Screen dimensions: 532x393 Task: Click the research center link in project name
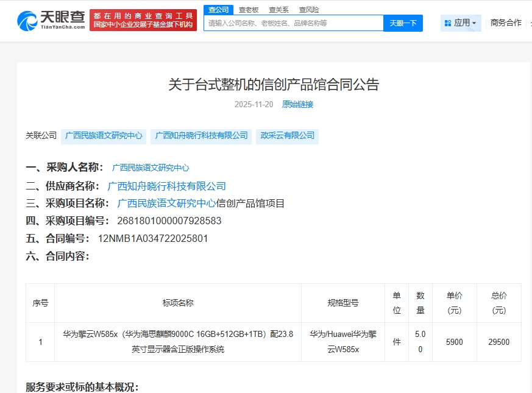(166, 204)
